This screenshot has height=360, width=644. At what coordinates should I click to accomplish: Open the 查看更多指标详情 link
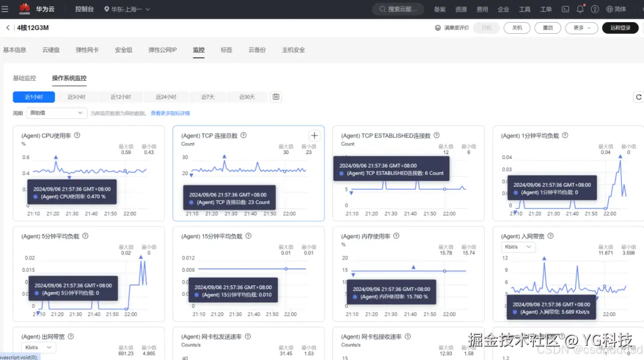(170, 113)
